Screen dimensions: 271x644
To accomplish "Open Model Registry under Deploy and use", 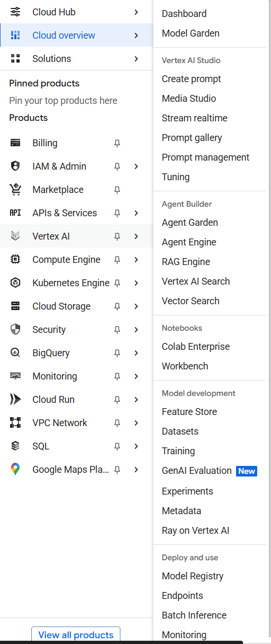I will pyautogui.click(x=193, y=576).
